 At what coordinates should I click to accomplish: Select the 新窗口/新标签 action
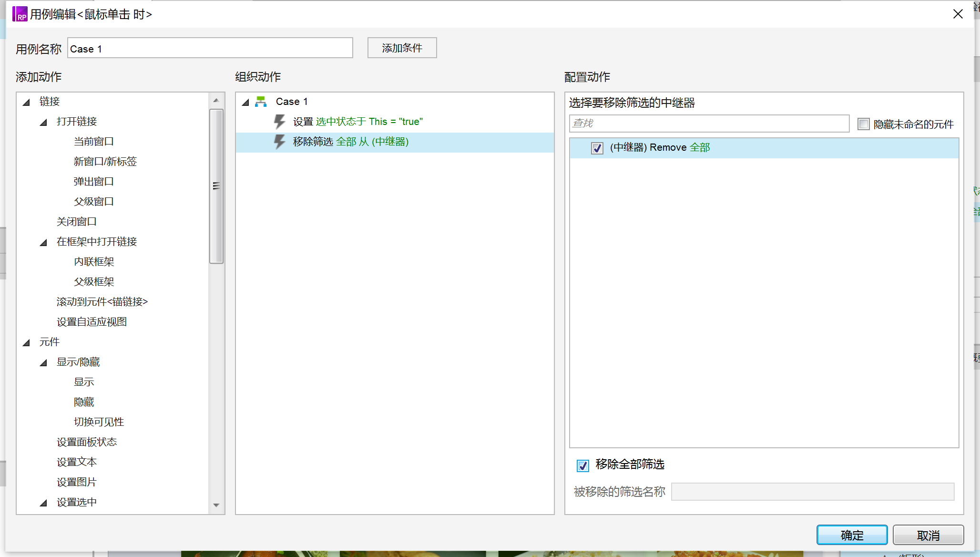pyautogui.click(x=105, y=162)
